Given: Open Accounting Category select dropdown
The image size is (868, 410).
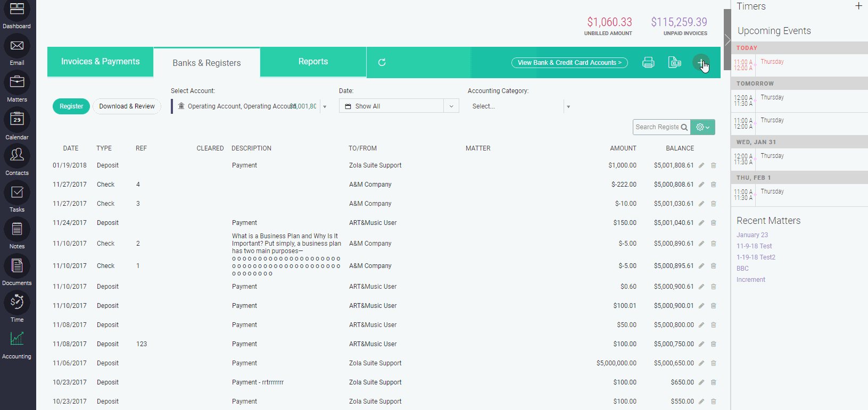Looking at the screenshot, I should pyautogui.click(x=568, y=107).
